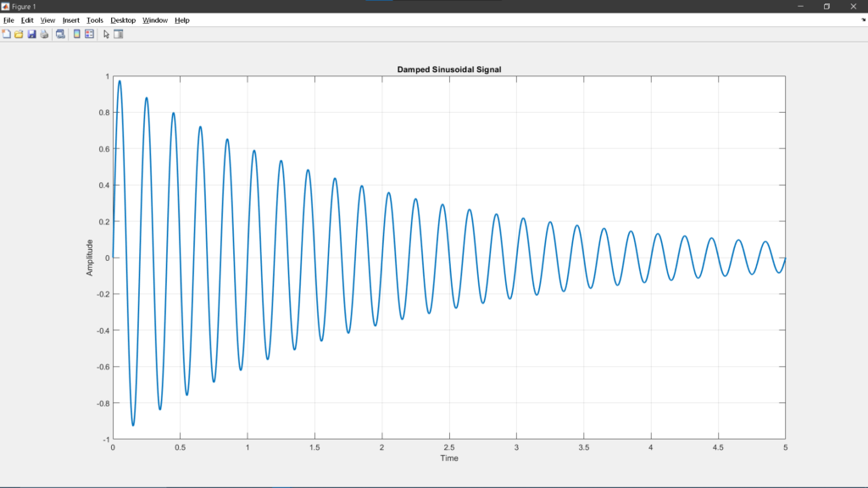The image size is (868, 488).
Task: Click the MATLAB logo in the title bar
Action: [x=6, y=6]
